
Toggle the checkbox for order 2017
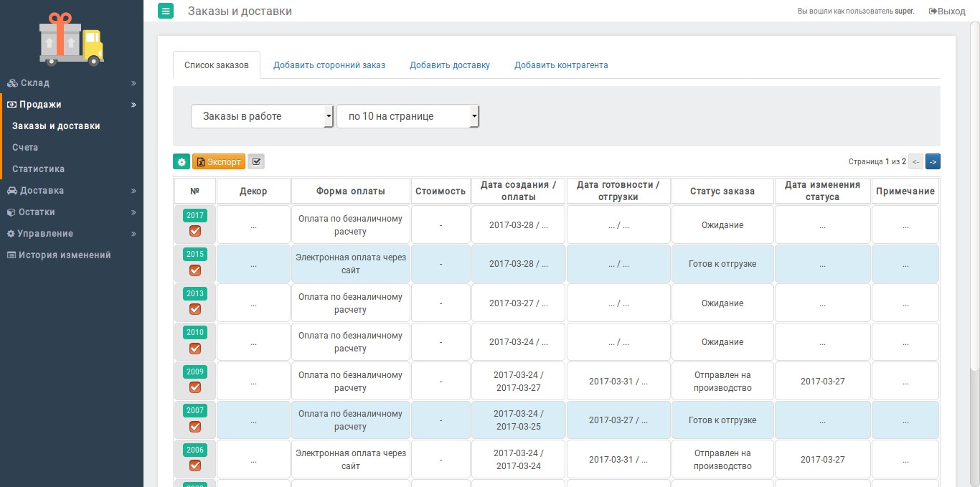(x=195, y=232)
